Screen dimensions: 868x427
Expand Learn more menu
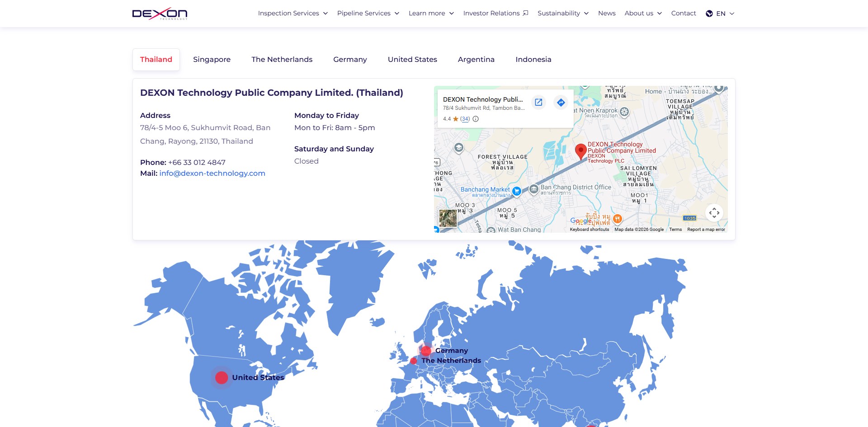click(x=431, y=13)
